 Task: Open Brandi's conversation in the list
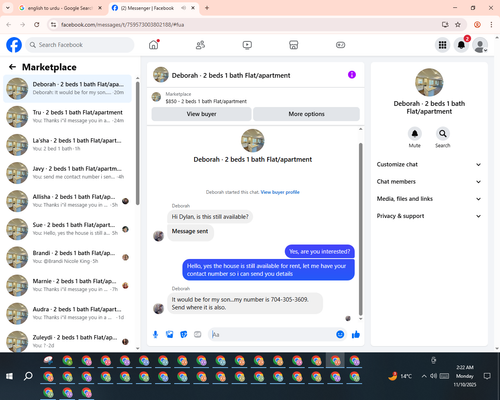click(67, 257)
